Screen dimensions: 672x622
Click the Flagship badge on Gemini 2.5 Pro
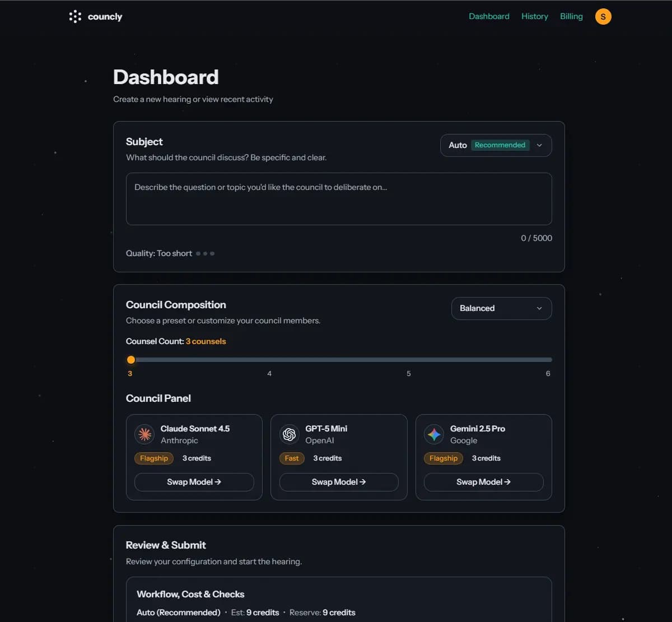(x=444, y=458)
